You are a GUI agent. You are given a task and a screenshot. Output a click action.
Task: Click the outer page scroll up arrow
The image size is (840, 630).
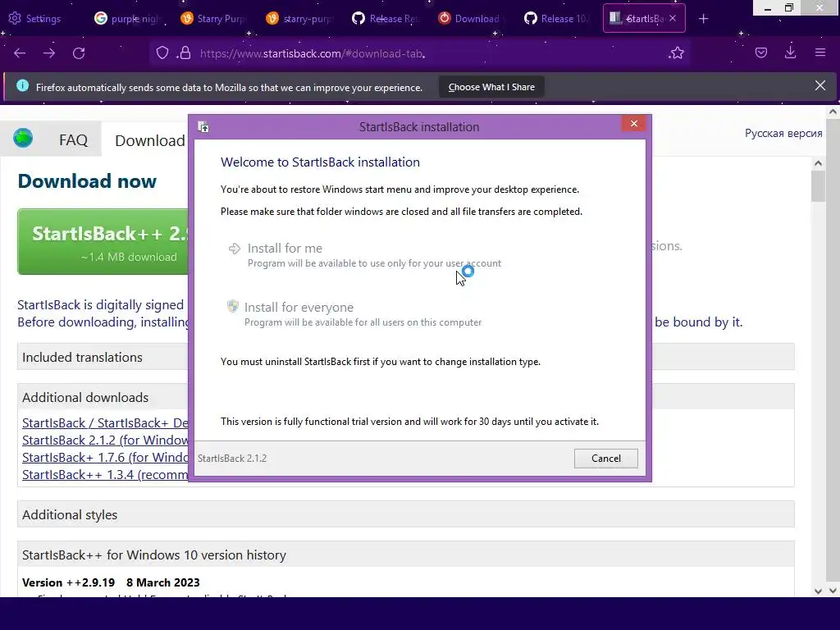point(833,112)
